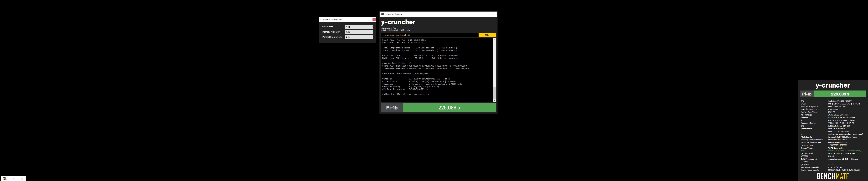
Task: Click the '7,376 timer calls' value
Action: [x=835, y=148]
